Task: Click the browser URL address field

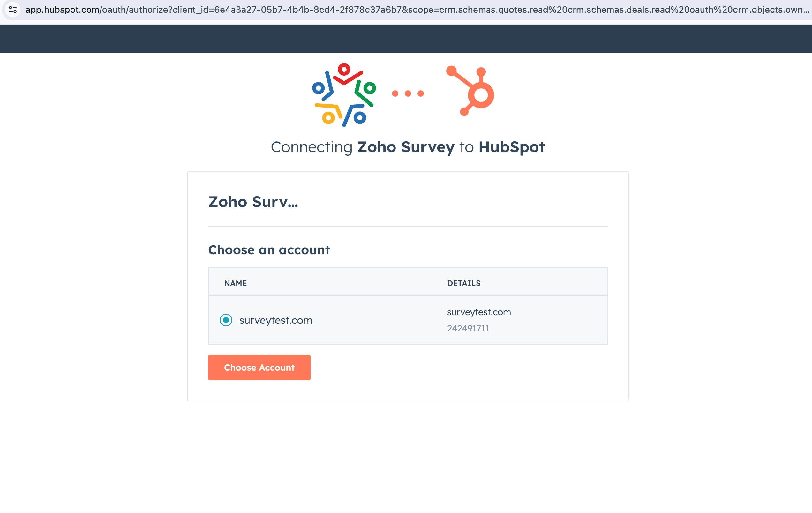Action: coord(415,10)
